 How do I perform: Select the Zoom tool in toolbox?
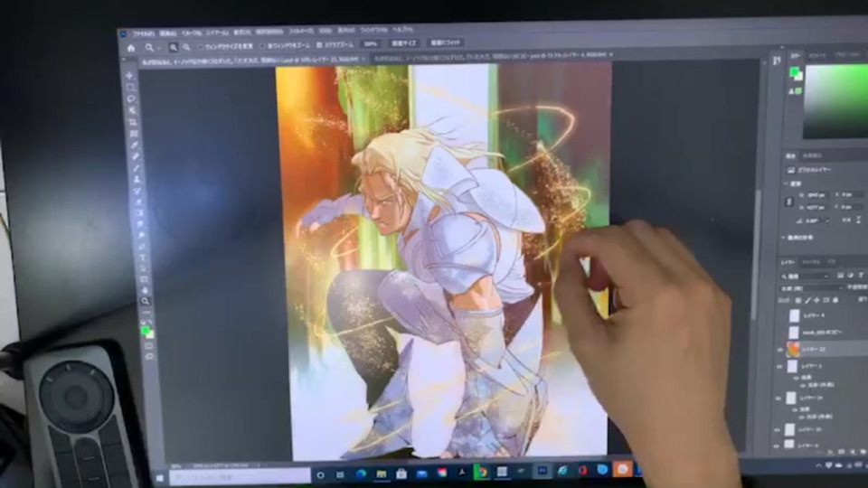pos(145,302)
